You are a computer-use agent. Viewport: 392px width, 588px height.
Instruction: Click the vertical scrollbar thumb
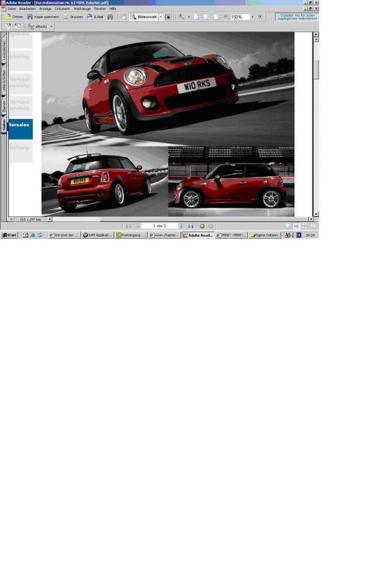(316, 69)
